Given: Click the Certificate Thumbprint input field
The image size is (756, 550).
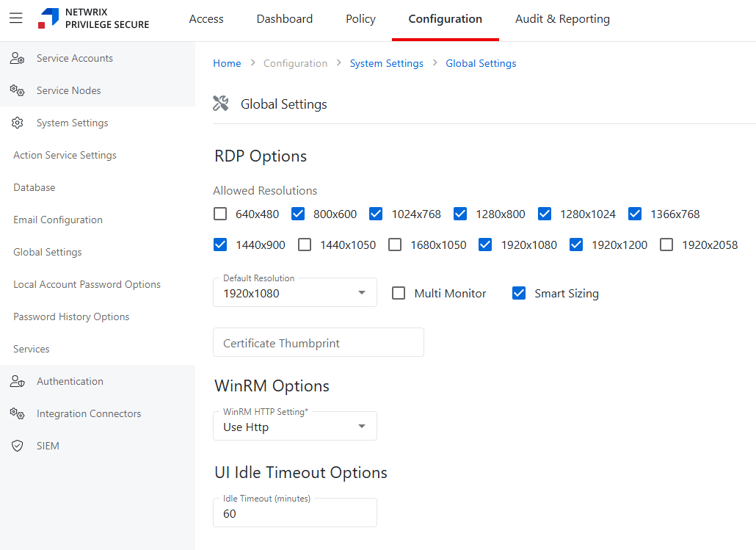Looking at the screenshot, I should (x=318, y=343).
